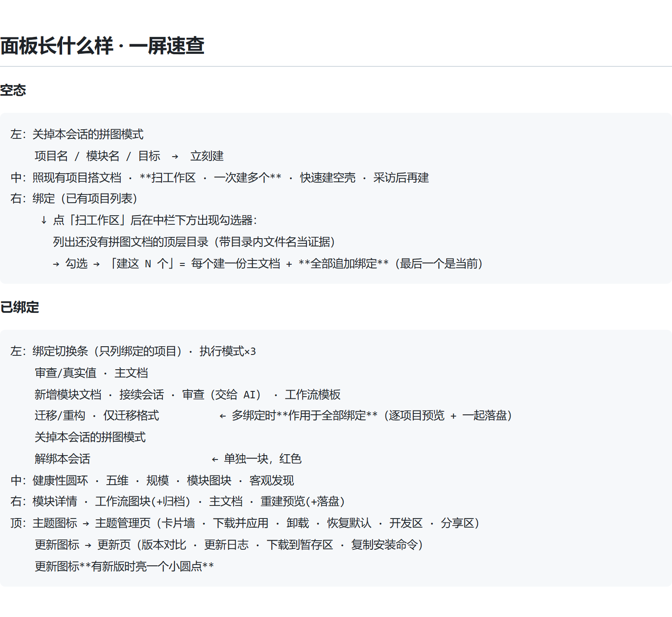The height and width of the screenshot is (617, 672).
Task: Click the text 模块详情
Action: coord(55,501)
